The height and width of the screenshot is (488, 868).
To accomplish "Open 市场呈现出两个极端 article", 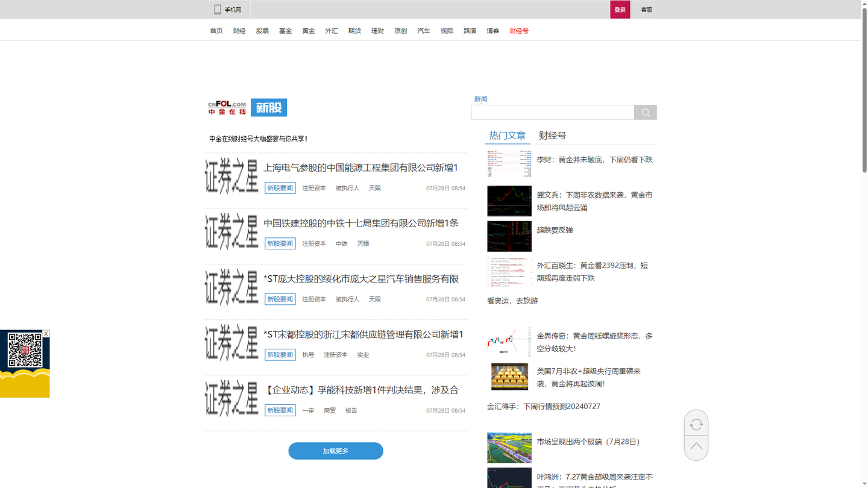I will (x=589, y=442).
